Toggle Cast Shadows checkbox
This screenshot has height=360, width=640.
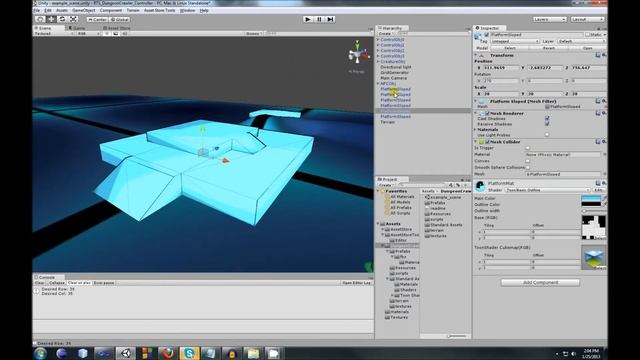coord(547,118)
